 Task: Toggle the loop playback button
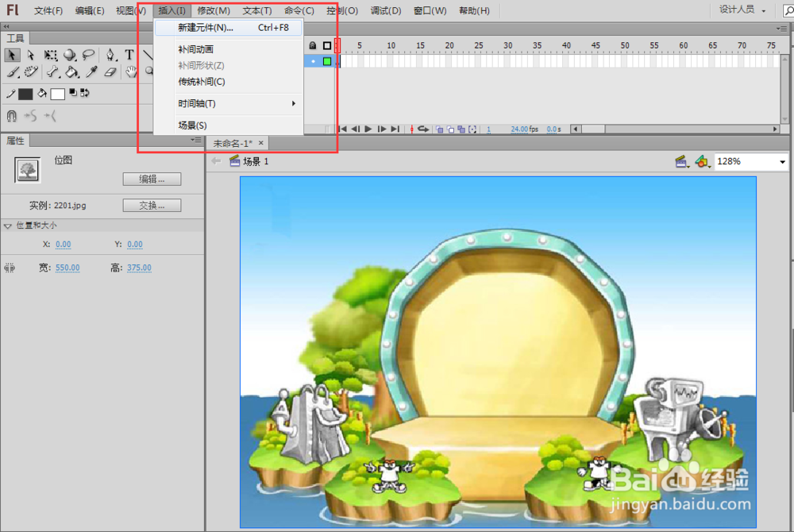pyautogui.click(x=423, y=129)
